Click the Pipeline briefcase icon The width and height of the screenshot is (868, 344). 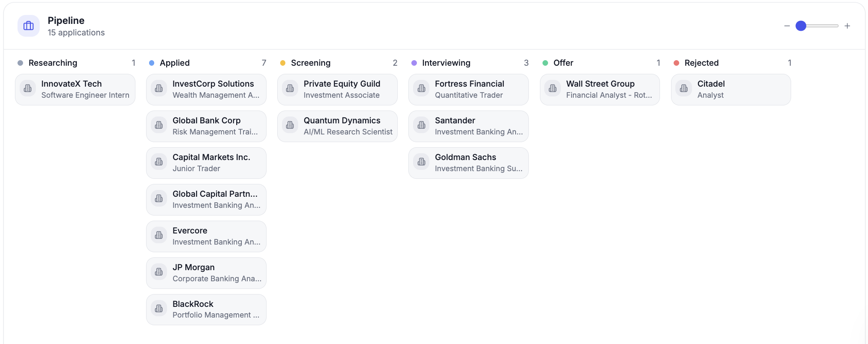point(29,26)
